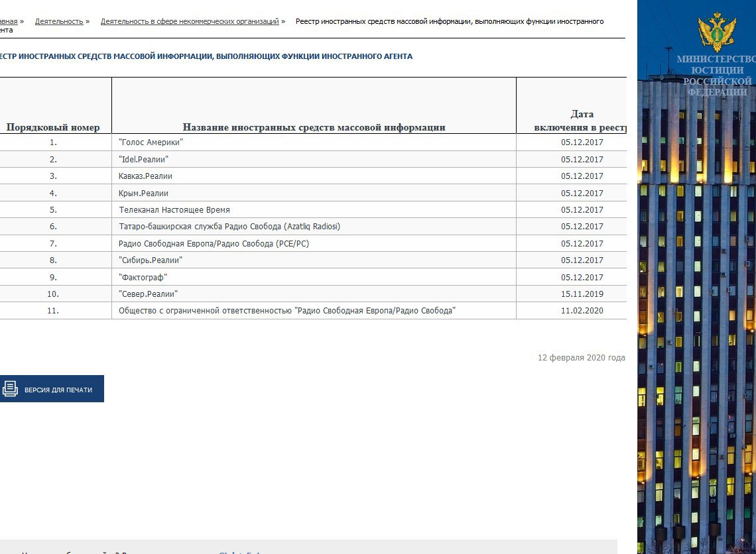Select the row "Сибирь.Реалии"

pos(314,260)
